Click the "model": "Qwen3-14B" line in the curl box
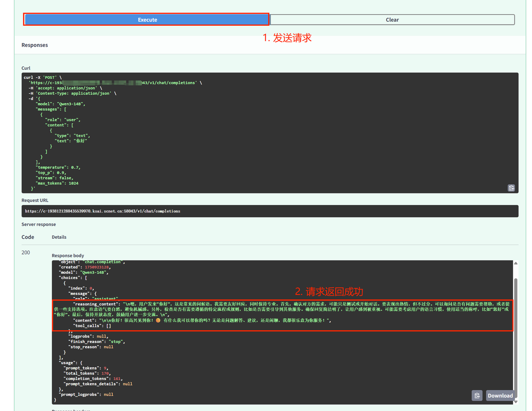532x411 pixels. pos(61,104)
